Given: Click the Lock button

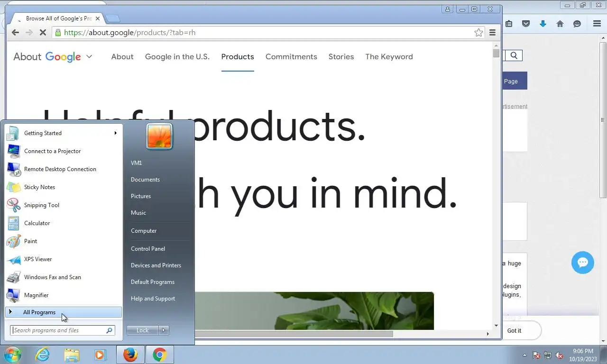Looking at the screenshot, I should (x=142, y=330).
